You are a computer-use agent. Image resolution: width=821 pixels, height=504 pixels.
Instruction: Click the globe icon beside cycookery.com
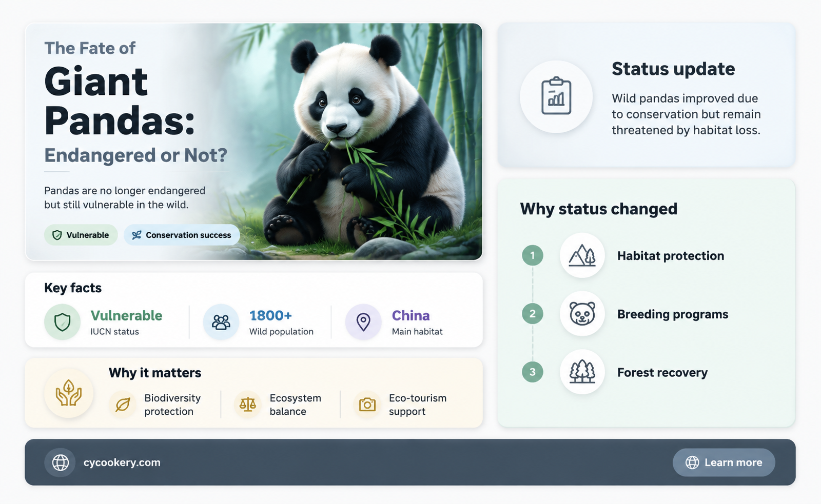tap(60, 462)
